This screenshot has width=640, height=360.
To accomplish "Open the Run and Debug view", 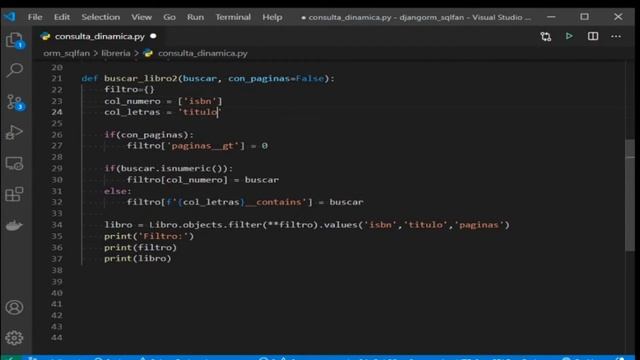I will pos(14,132).
